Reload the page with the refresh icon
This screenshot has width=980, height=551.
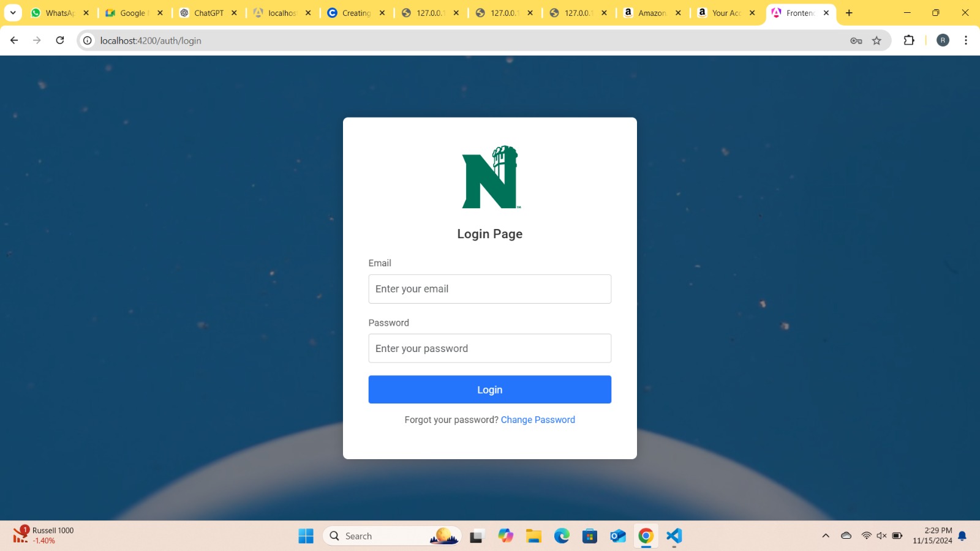point(60,40)
